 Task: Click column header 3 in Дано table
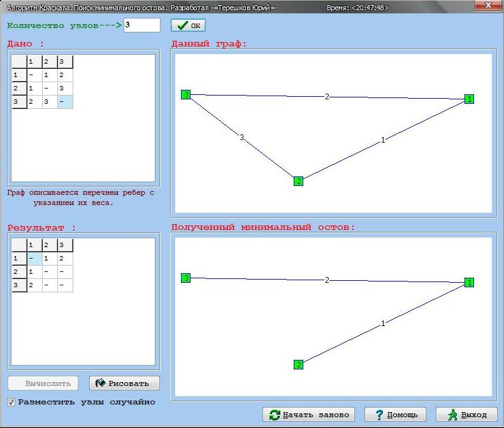[65, 62]
